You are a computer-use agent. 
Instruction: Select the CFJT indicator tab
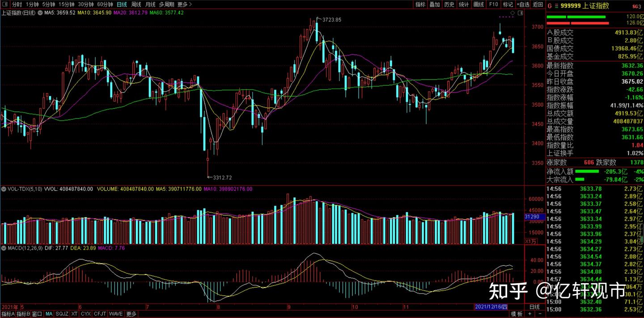[x=100, y=314]
